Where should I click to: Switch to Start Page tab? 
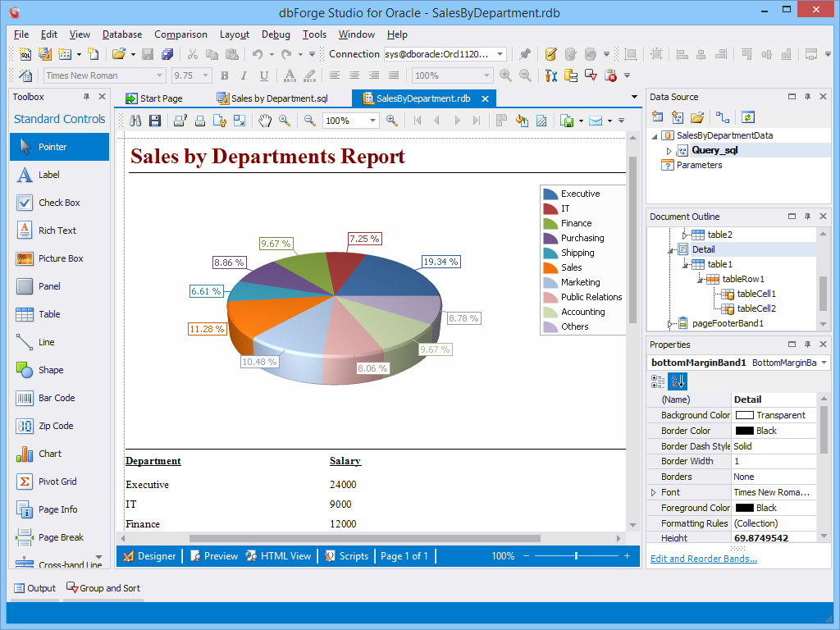(x=154, y=98)
